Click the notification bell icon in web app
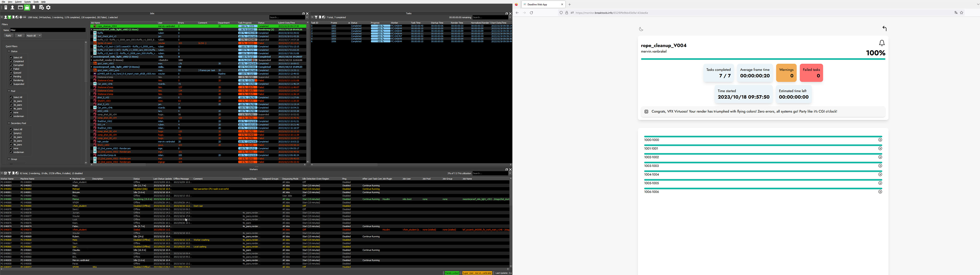The width and height of the screenshot is (980, 275). 881,43
